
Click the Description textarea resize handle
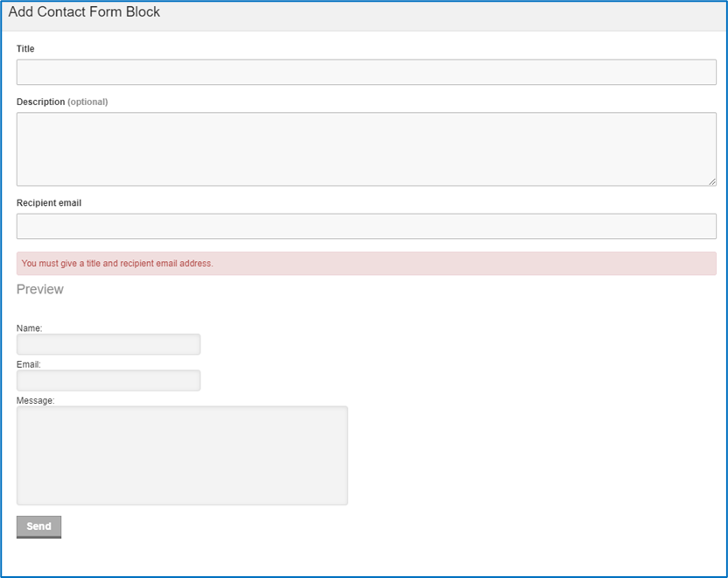[712, 181]
